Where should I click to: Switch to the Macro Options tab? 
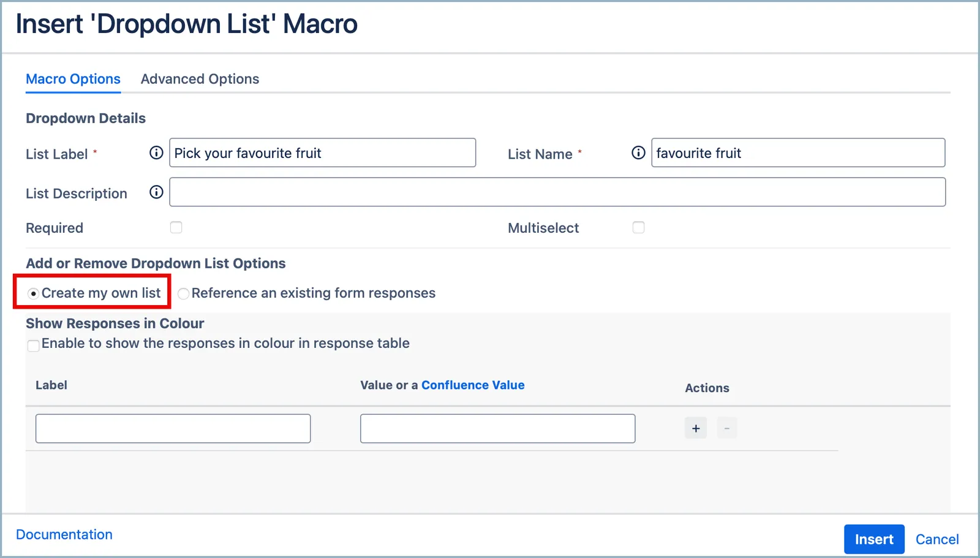(73, 79)
